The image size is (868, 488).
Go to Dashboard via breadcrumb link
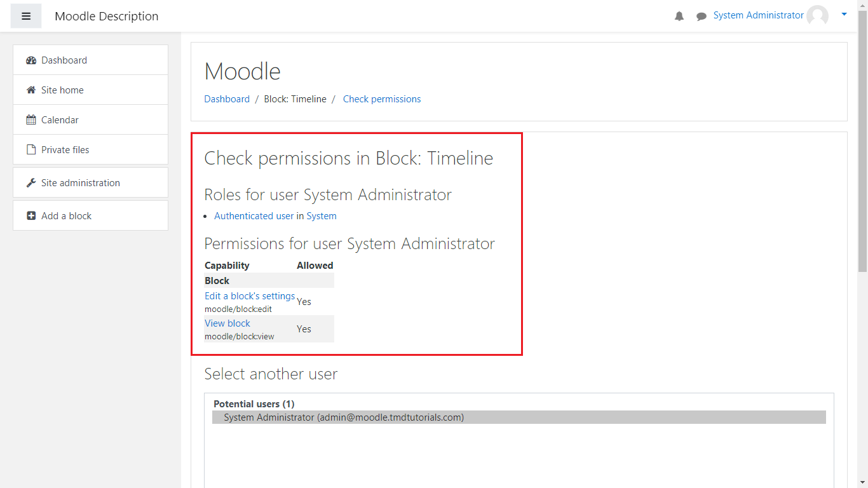[x=227, y=99]
